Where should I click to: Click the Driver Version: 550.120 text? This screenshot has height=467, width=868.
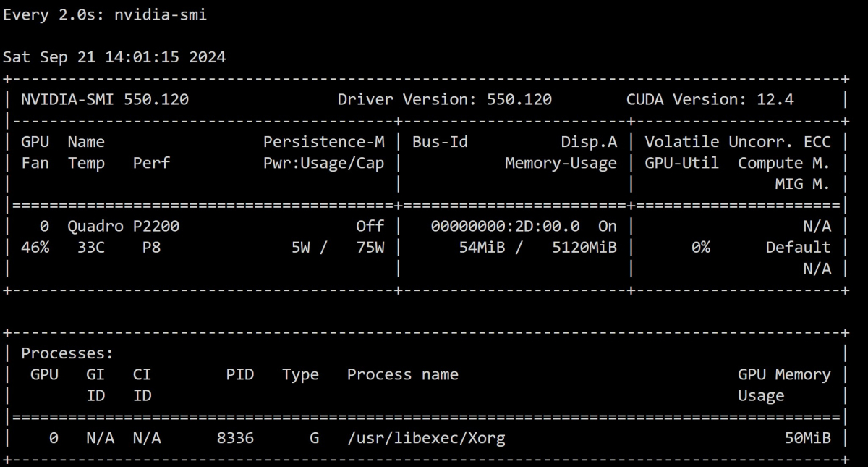pos(444,100)
